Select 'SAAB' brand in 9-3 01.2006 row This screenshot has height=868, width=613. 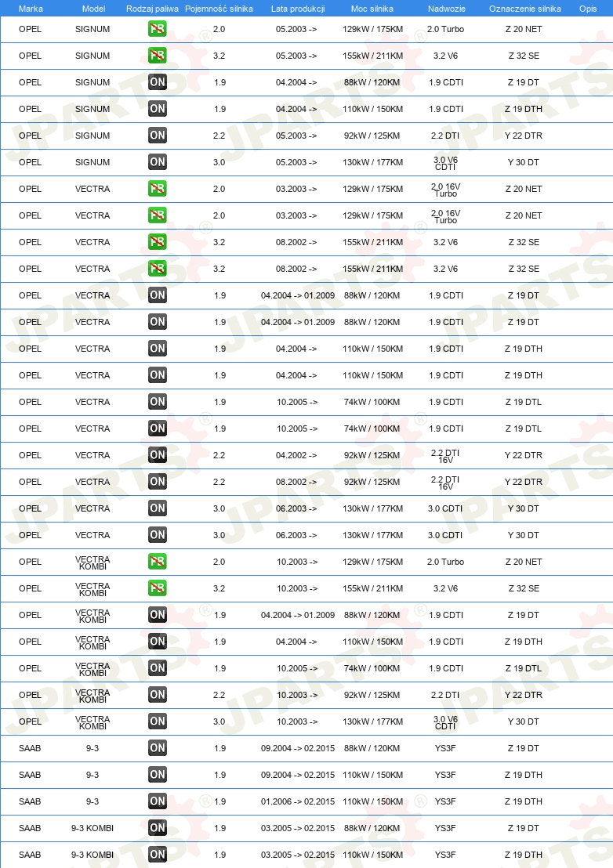30,801
